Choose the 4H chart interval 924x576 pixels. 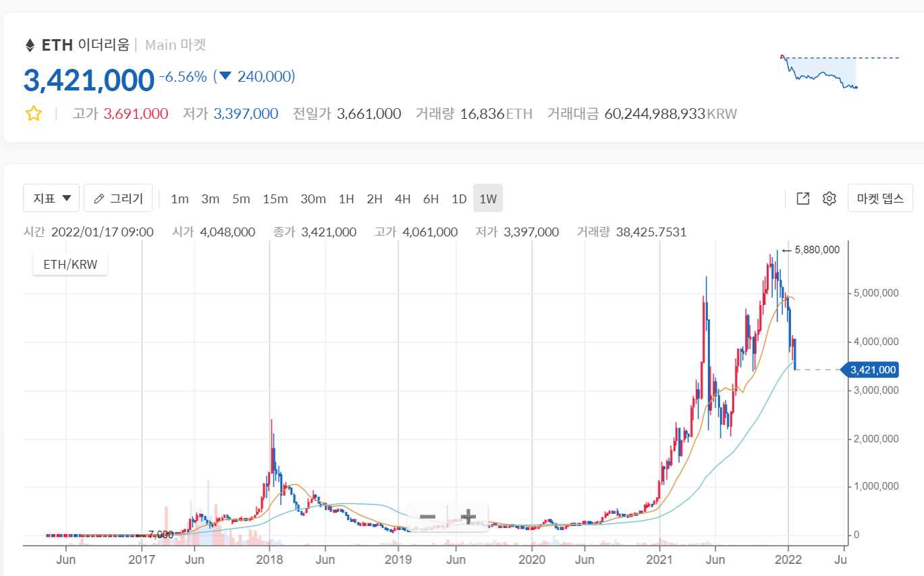coord(403,199)
